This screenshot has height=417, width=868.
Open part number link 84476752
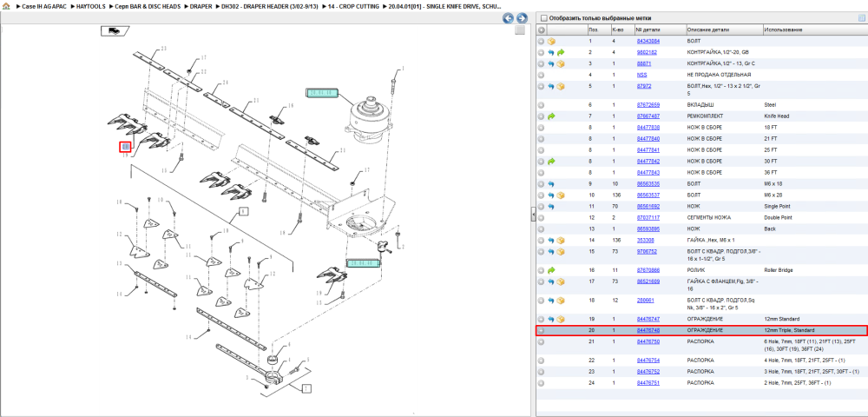point(648,372)
